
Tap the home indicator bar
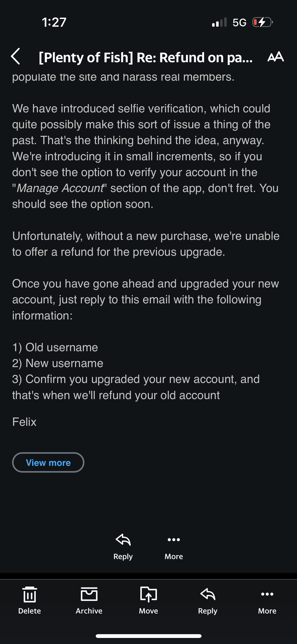point(148,636)
